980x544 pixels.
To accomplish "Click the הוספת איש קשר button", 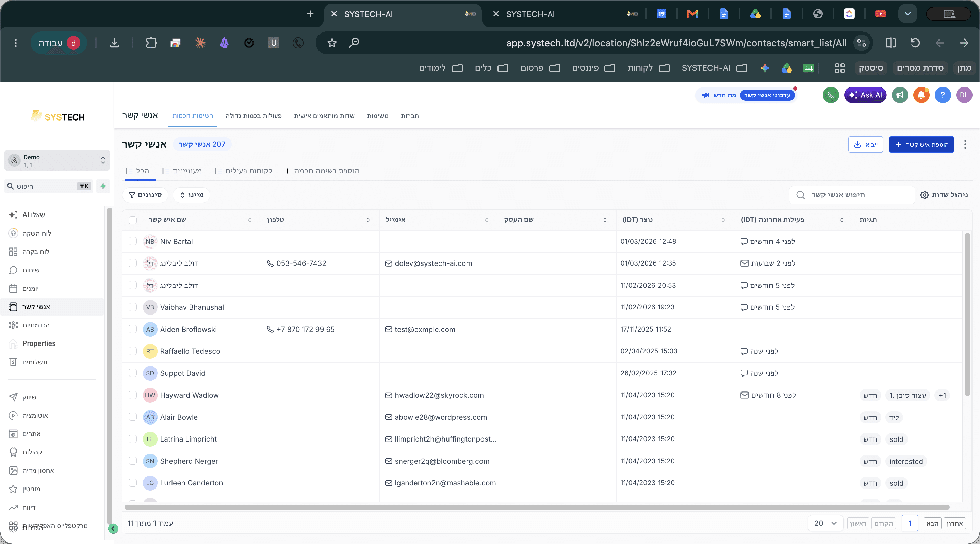I will pyautogui.click(x=921, y=144).
